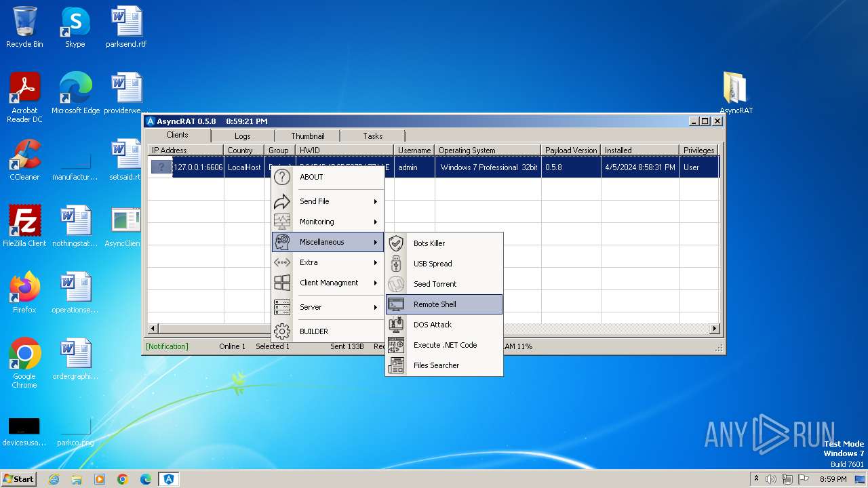868x488 pixels.
Task: Click the ABOUT question mark icon
Action: tap(282, 177)
